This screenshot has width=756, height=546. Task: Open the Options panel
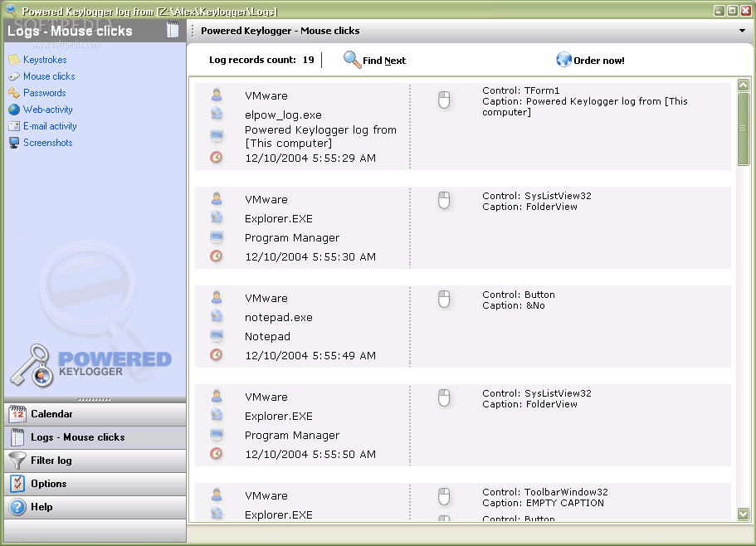(x=95, y=484)
